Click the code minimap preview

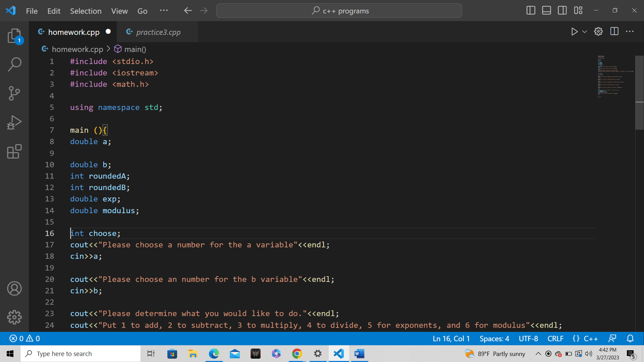(x=615, y=76)
